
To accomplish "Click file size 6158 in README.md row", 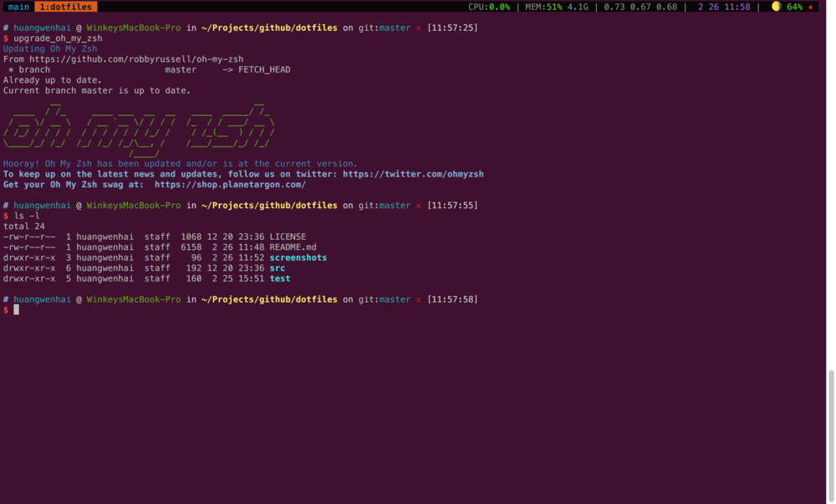I will click(x=191, y=247).
